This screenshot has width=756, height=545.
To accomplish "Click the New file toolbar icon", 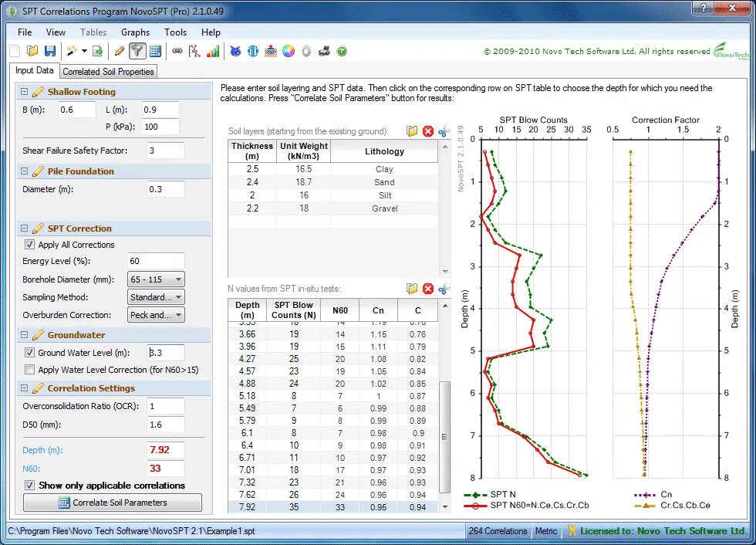I will pyautogui.click(x=15, y=51).
